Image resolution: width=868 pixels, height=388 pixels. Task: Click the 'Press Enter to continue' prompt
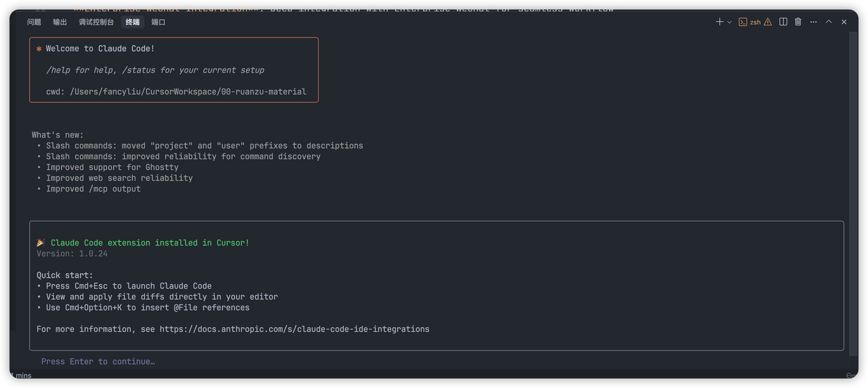pos(98,361)
